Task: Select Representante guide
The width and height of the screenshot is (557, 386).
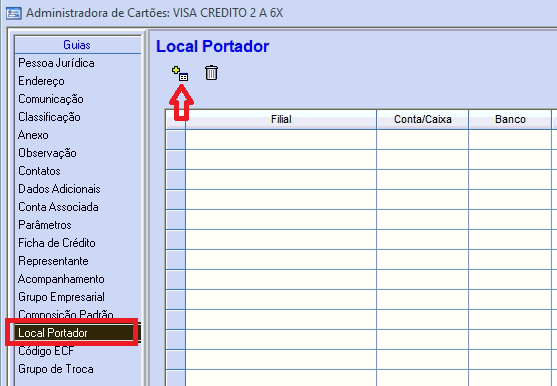Action: point(53,261)
